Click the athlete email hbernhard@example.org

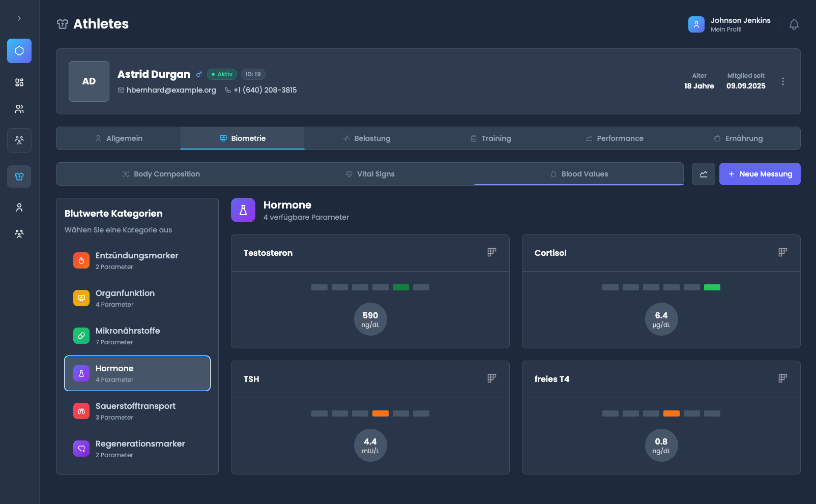(171, 90)
